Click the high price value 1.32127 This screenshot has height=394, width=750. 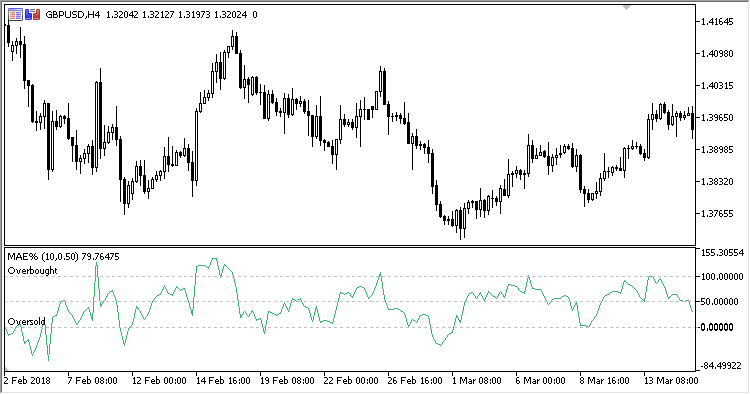click(x=158, y=15)
